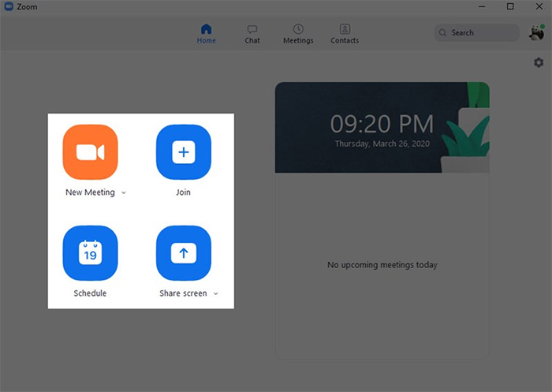The height and width of the screenshot is (392, 552).
Task: Click the New Meeting text label
Action: pyautogui.click(x=90, y=192)
